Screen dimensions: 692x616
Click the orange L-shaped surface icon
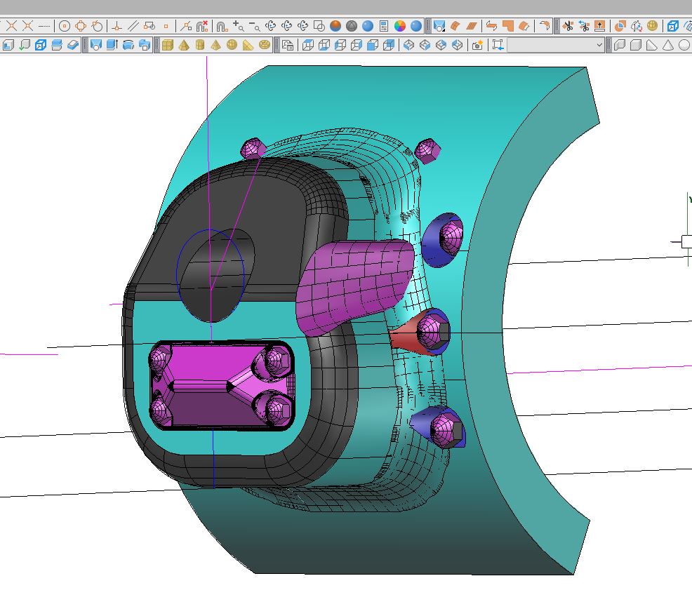(x=507, y=27)
